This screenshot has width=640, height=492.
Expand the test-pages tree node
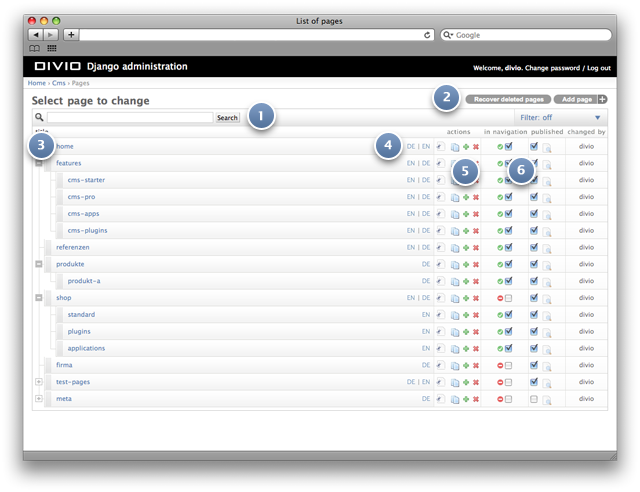coord(39,382)
